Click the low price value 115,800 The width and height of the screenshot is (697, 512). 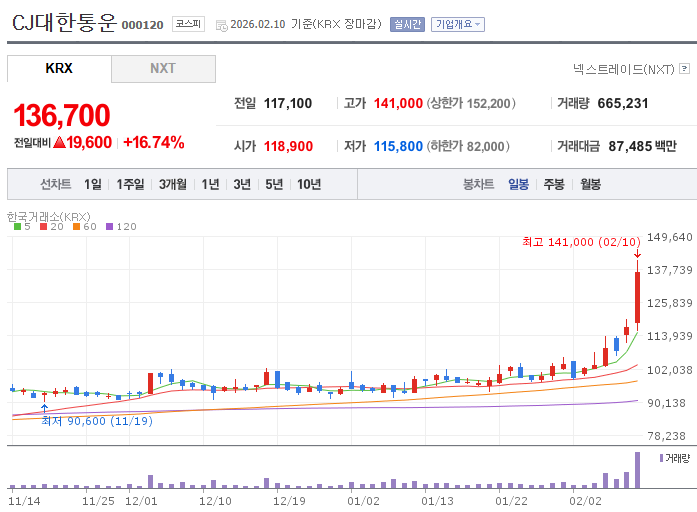tap(398, 146)
